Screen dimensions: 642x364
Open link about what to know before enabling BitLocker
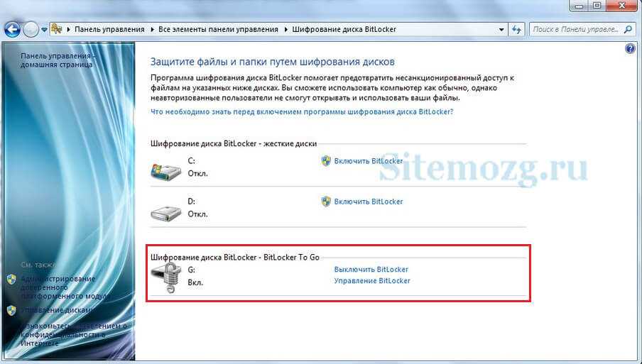302,111
